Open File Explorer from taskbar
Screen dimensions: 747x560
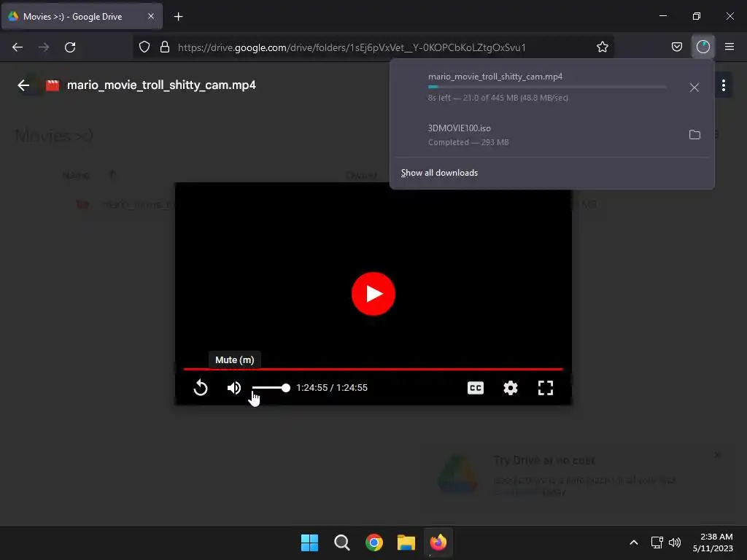point(406,542)
